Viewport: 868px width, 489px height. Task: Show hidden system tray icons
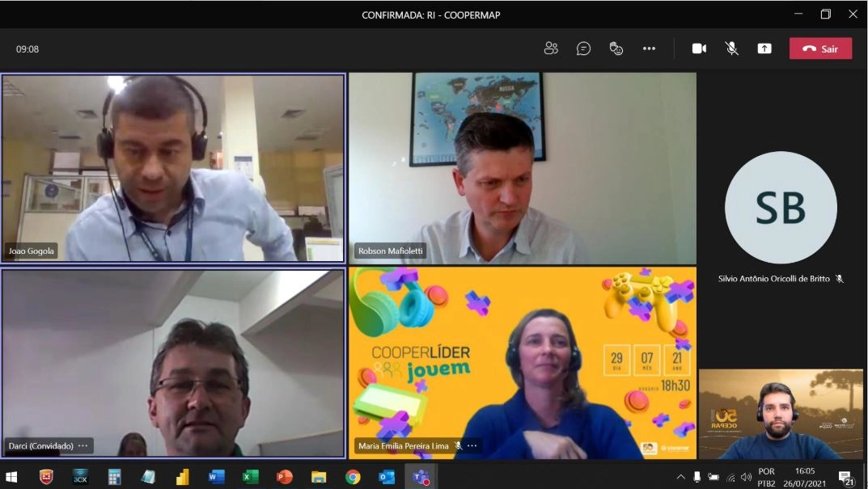[681, 477]
